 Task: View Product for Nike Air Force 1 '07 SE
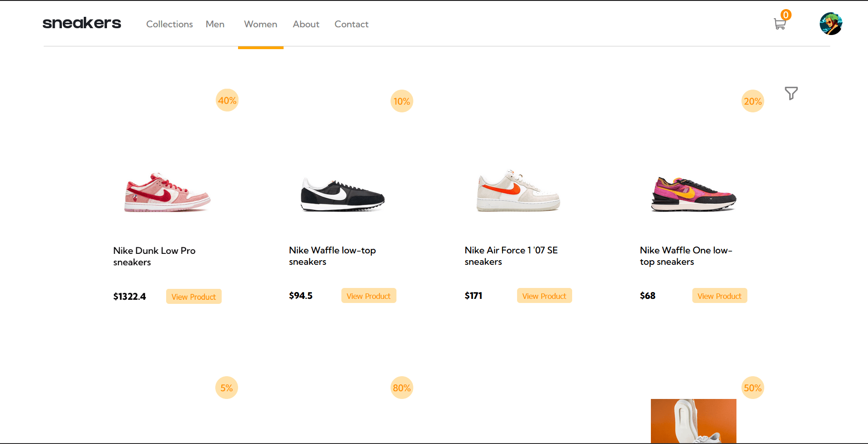(x=544, y=296)
